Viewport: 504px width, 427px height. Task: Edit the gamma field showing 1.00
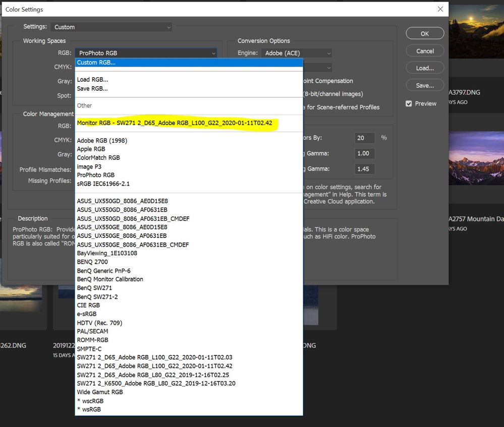[365, 153]
